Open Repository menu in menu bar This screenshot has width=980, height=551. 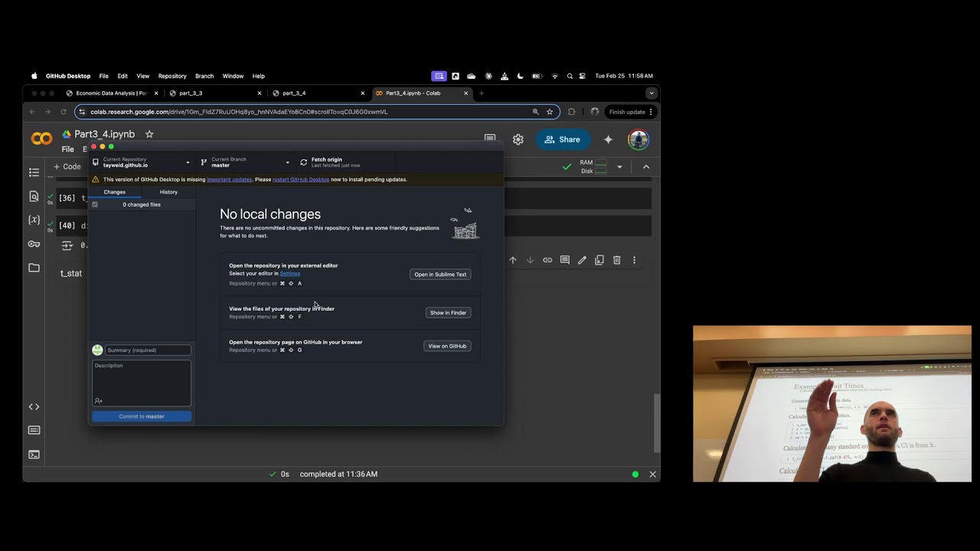172,76
